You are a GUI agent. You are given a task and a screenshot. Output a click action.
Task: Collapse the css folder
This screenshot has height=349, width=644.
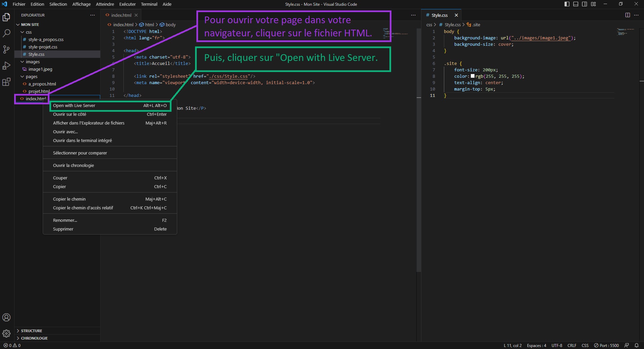click(x=29, y=32)
